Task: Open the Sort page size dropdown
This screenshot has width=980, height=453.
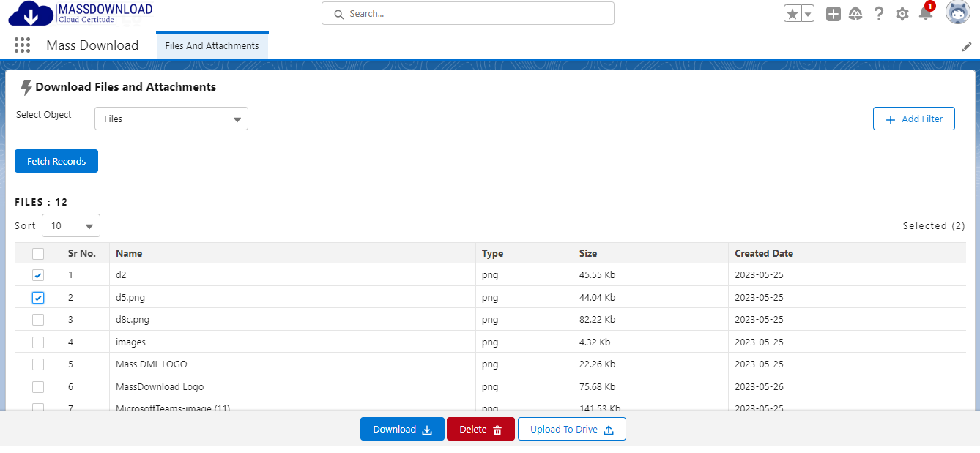Action: tap(71, 226)
